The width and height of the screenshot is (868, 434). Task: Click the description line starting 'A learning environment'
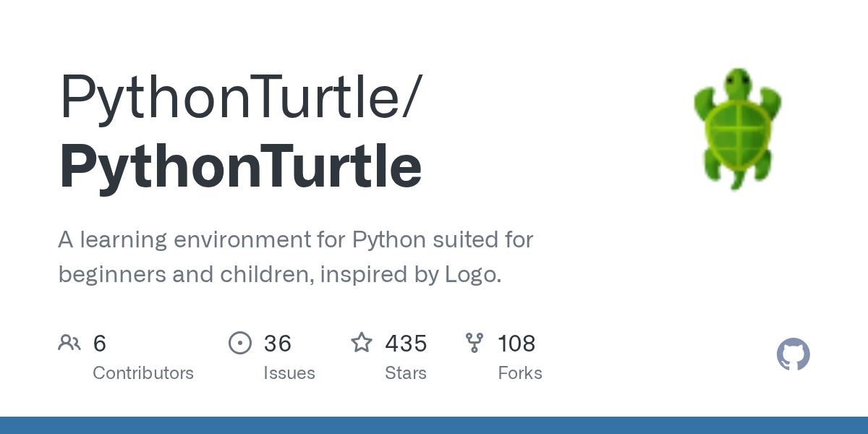coord(295,239)
